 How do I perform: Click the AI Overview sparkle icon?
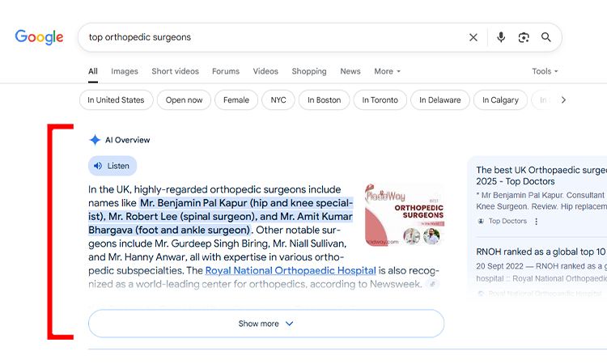pyautogui.click(x=95, y=140)
